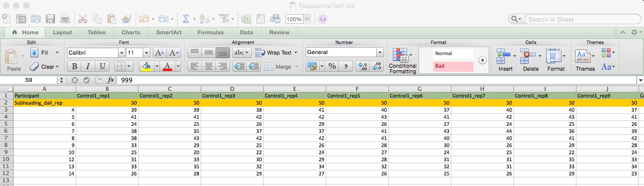Pick the yellow fill color bucket
This screenshot has height=186, width=644.
click(147, 66)
